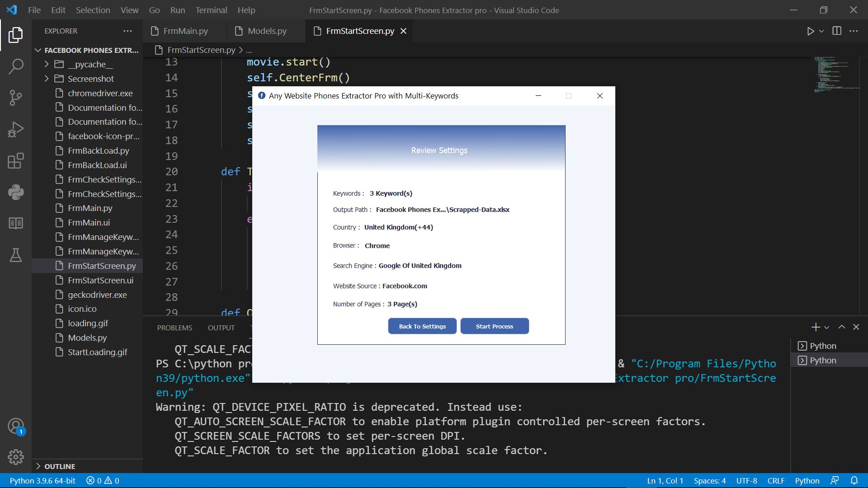Viewport: 868px width, 488px height.
Task: Switch to the Output panel tab
Action: (221, 328)
